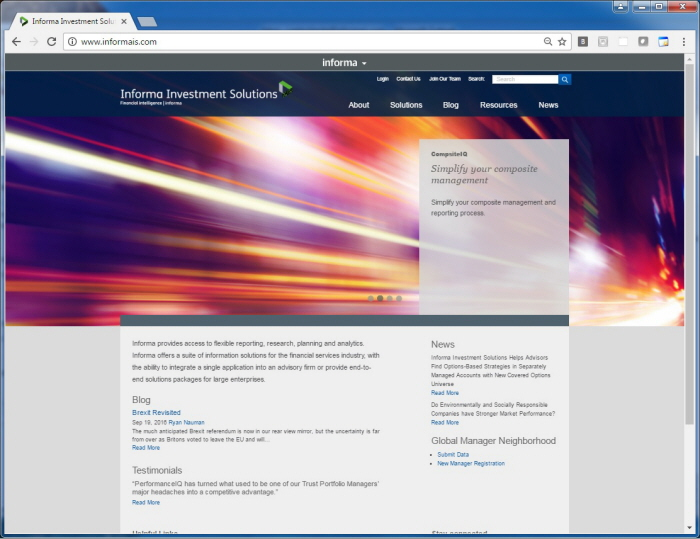This screenshot has width=700, height=539.
Task: Click the Blog section heading
Action: (x=141, y=400)
